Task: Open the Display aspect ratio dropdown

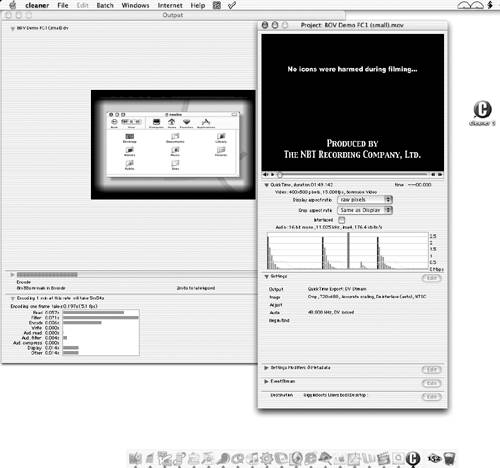Action: pos(365,200)
